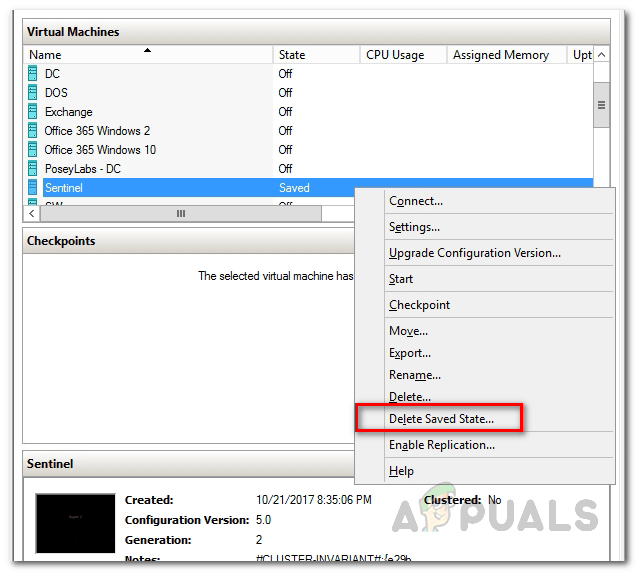
Task: Click the DC virtual machine icon
Action: coord(33,73)
